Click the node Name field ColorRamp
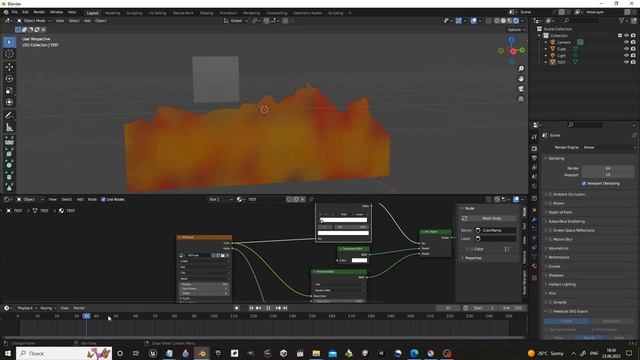The width and height of the screenshot is (640, 360). 495,230
